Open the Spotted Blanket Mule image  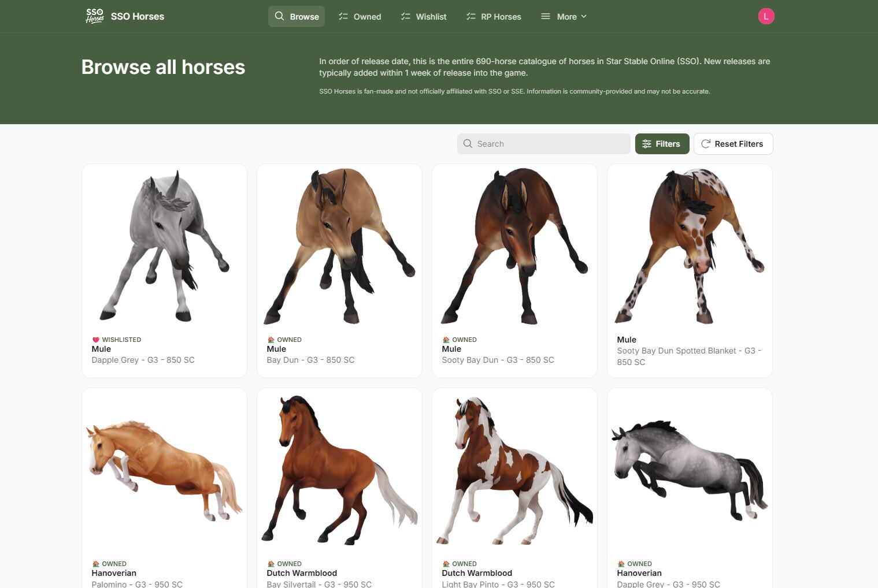click(x=690, y=246)
